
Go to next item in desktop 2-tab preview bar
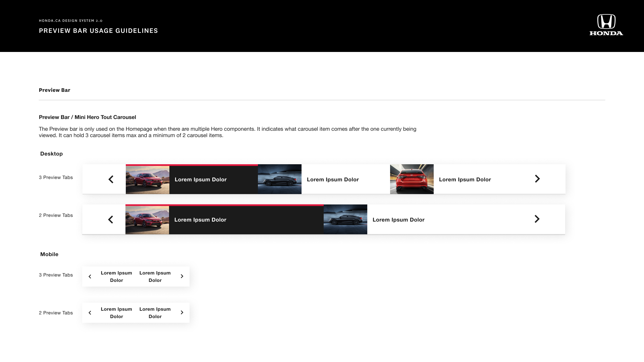[537, 219]
